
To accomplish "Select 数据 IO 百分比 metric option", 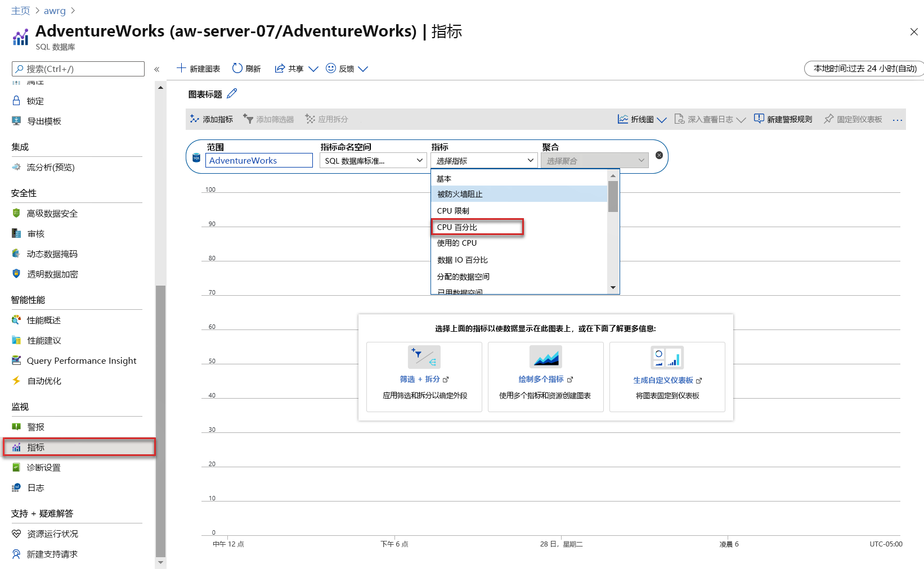I will point(519,260).
